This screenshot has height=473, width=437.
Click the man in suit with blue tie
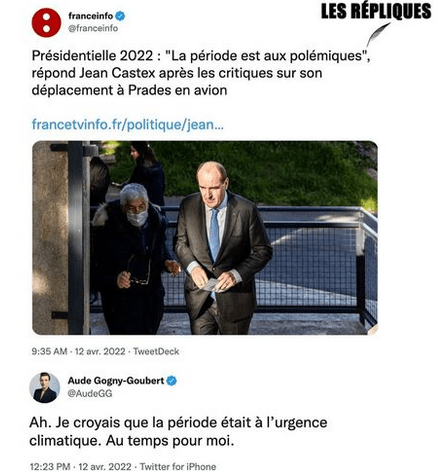[x=222, y=248]
